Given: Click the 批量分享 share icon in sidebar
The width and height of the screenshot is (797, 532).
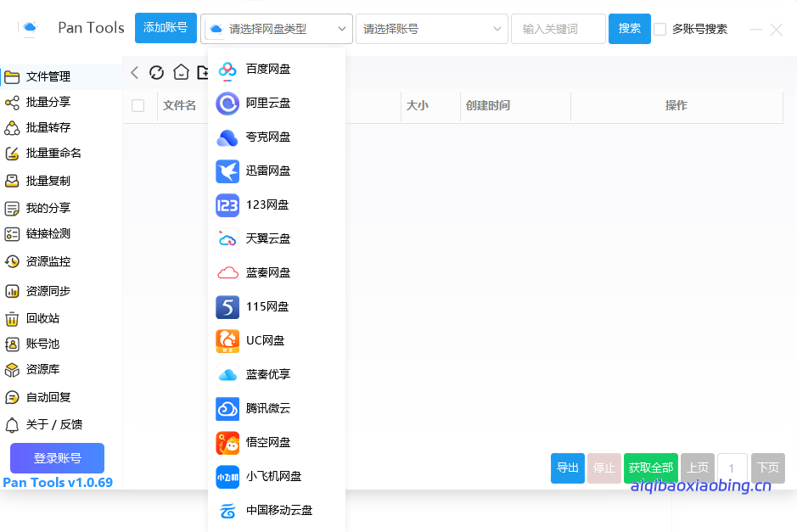Looking at the screenshot, I should tap(12, 103).
